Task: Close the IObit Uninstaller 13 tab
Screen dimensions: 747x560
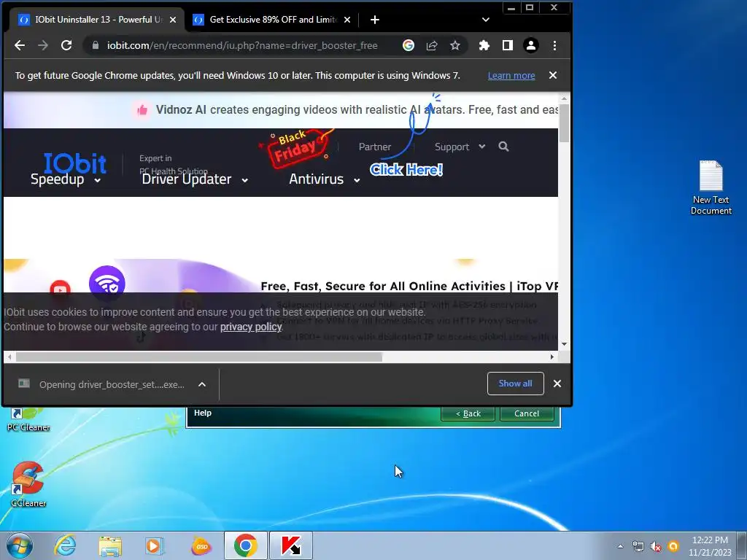Action: coord(173,20)
